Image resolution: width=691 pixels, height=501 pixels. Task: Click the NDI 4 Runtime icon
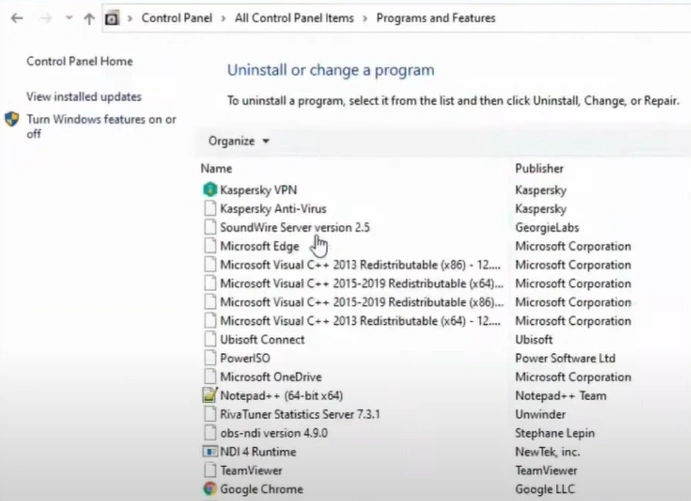pos(210,452)
